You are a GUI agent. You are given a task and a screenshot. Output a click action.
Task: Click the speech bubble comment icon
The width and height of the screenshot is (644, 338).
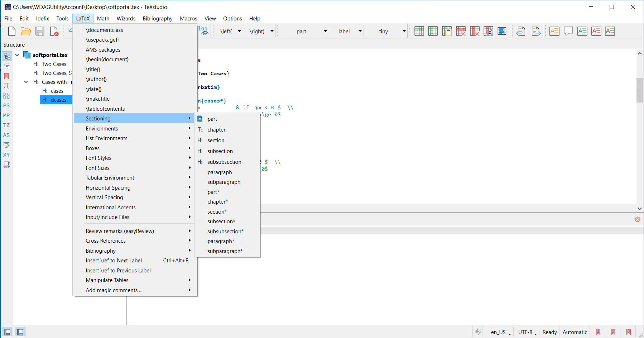568,31
